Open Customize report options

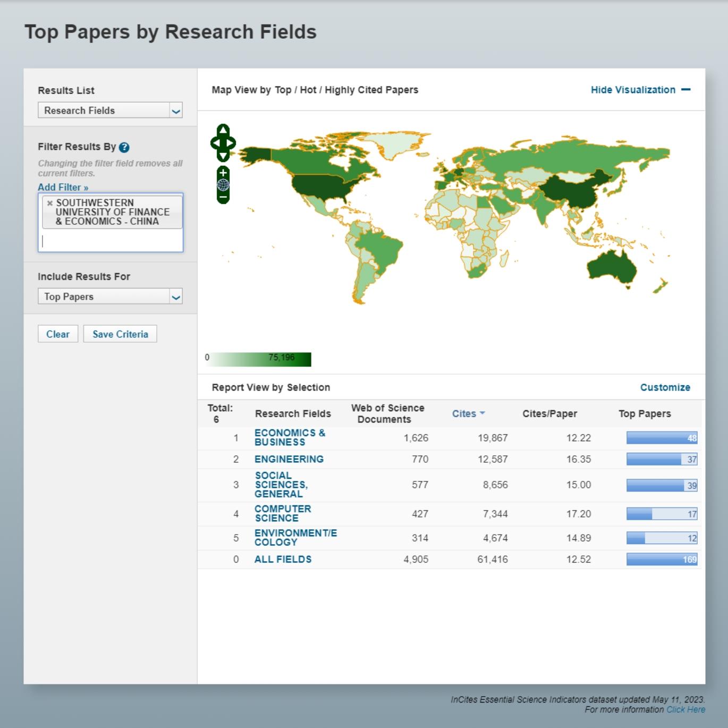click(x=665, y=387)
